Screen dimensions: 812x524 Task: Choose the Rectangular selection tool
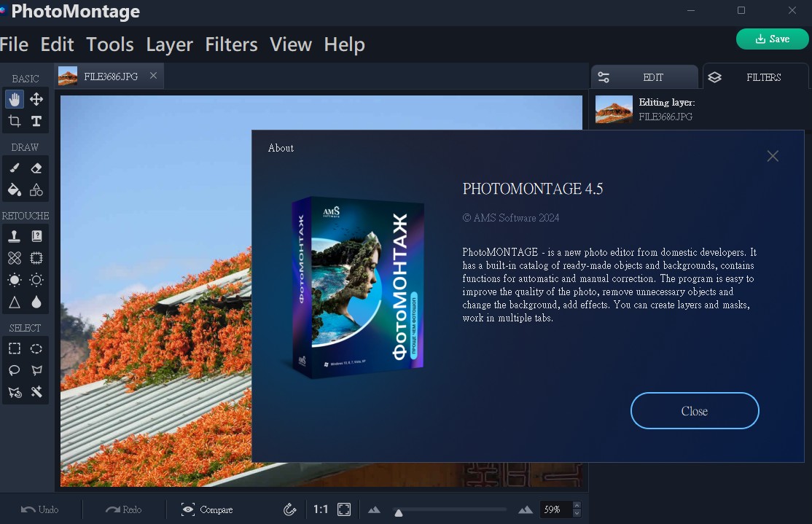point(15,349)
